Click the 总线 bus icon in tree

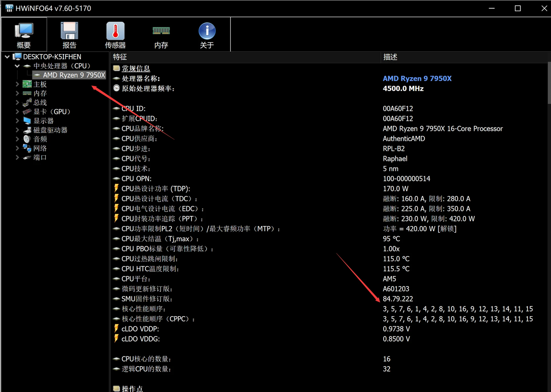27,102
